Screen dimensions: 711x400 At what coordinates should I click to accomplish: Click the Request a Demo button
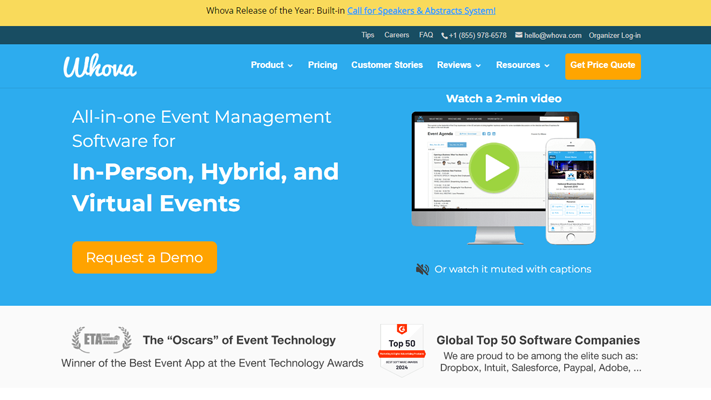(x=144, y=257)
